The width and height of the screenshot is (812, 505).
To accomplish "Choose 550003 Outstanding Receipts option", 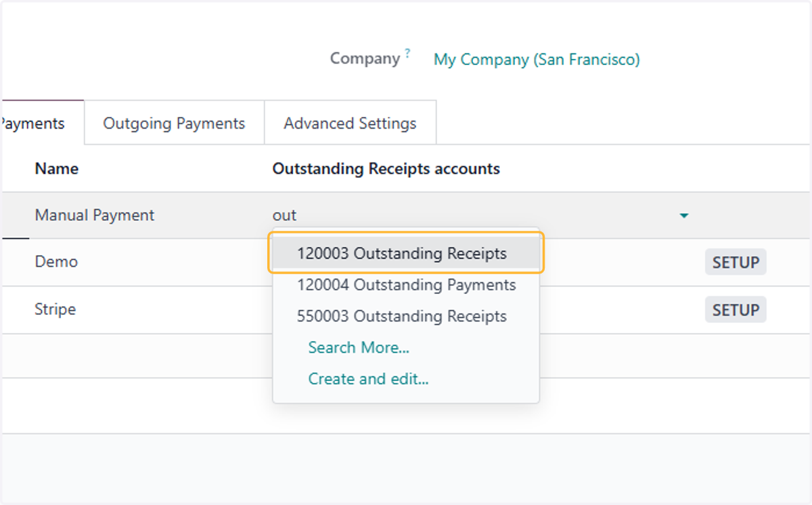I will (x=406, y=316).
